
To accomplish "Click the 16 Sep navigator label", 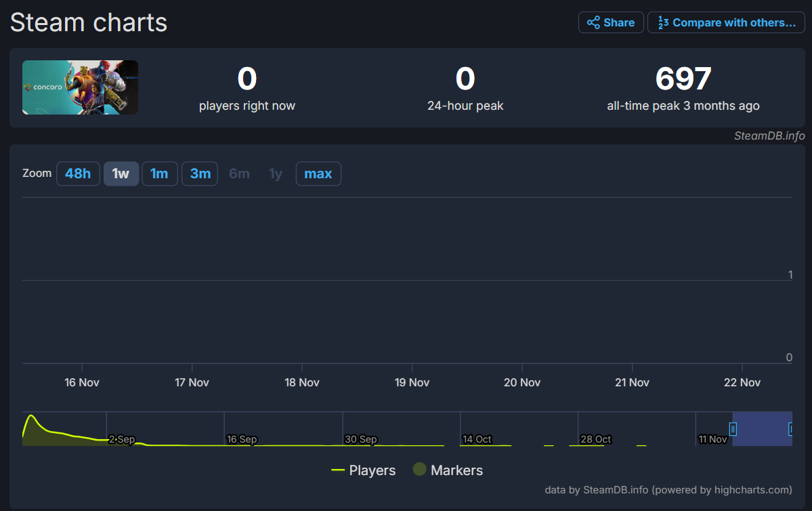I will click(242, 439).
